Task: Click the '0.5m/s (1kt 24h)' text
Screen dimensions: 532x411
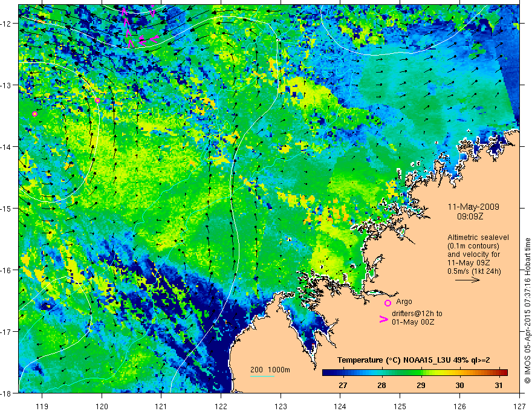Action: 474,271
